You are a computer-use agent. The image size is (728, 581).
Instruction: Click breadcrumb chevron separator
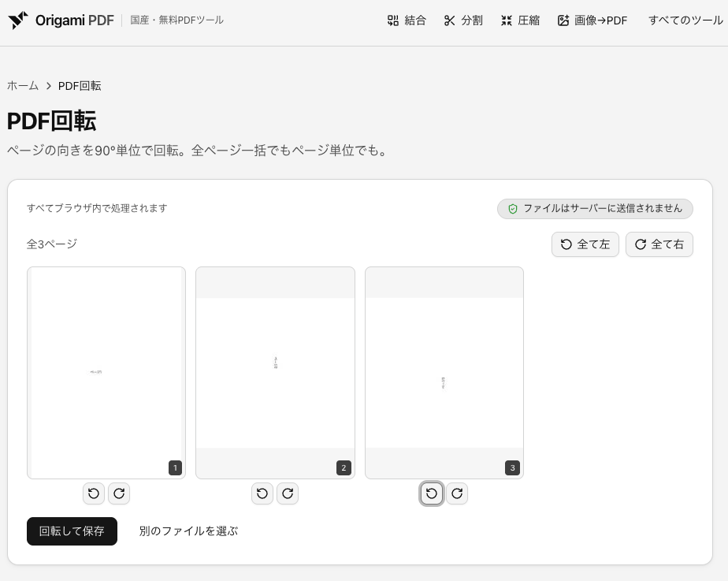[48, 86]
